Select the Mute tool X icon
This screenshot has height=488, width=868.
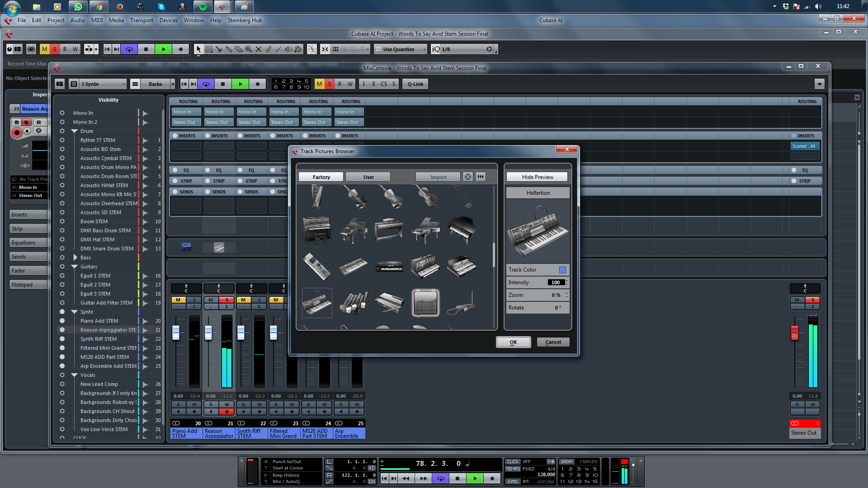pyautogui.click(x=259, y=49)
